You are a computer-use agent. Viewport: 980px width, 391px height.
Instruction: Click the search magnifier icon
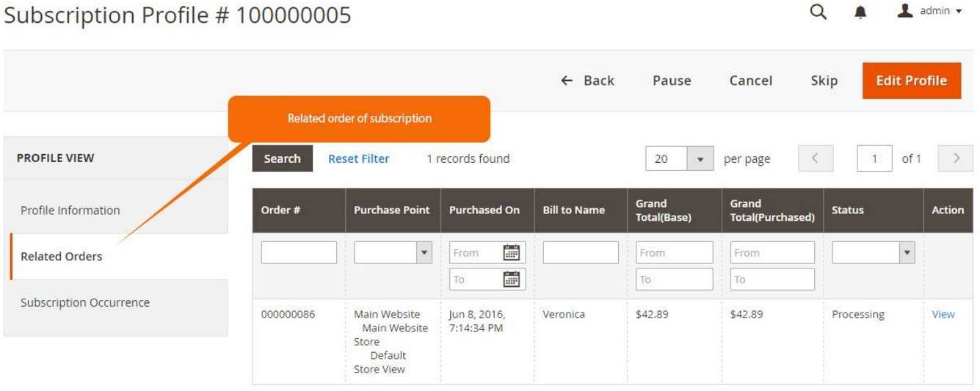(818, 12)
